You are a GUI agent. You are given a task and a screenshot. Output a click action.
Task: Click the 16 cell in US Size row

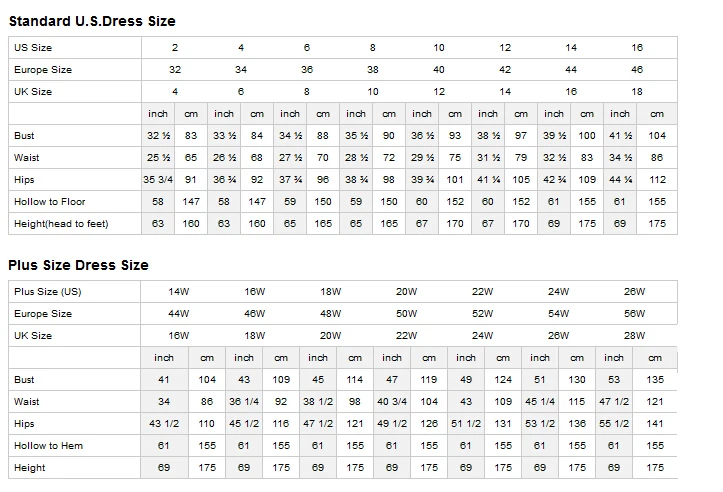pyautogui.click(x=637, y=48)
